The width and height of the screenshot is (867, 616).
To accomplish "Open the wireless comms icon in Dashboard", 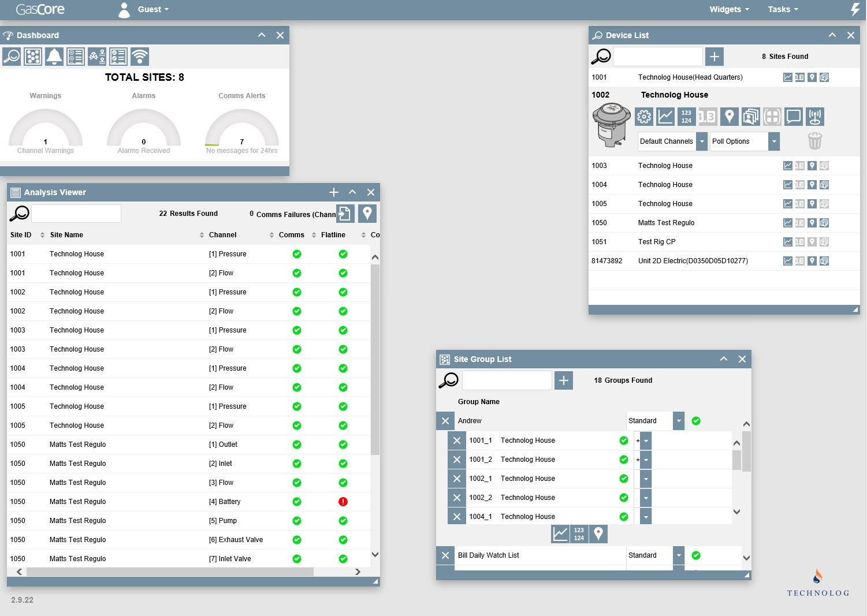I will tap(140, 57).
